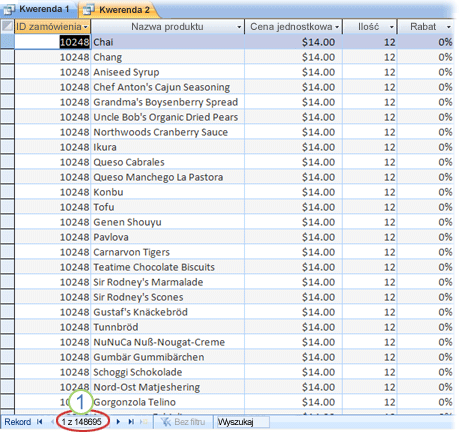Click the ID zamówienia column header
Viewport: 459px width, 432px height.
point(52,27)
